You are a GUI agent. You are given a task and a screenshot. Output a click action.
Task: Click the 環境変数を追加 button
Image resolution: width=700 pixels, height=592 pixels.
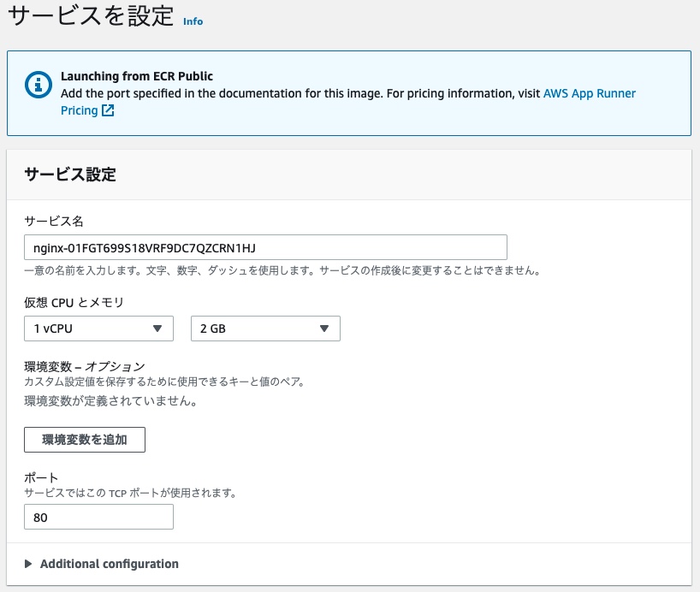click(84, 439)
